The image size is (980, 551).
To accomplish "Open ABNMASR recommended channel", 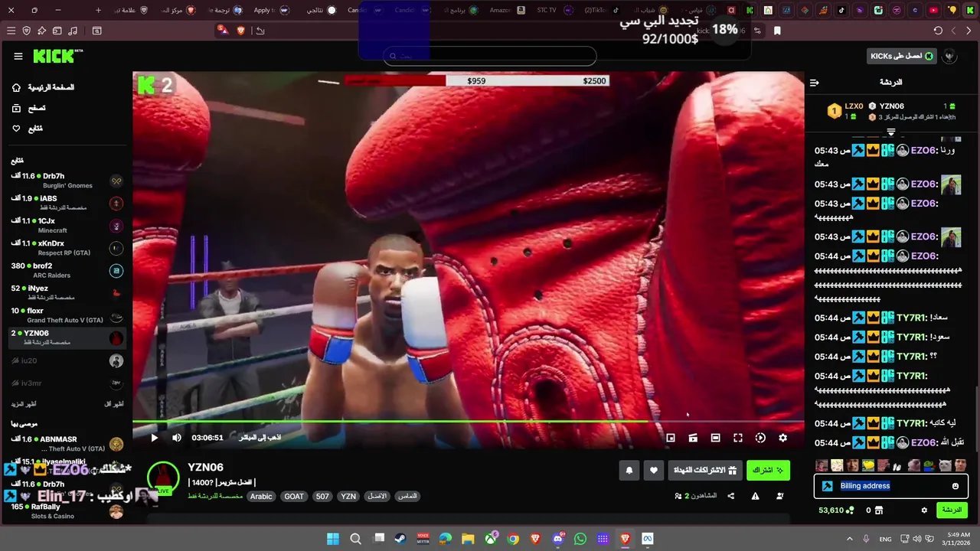I will (x=67, y=444).
